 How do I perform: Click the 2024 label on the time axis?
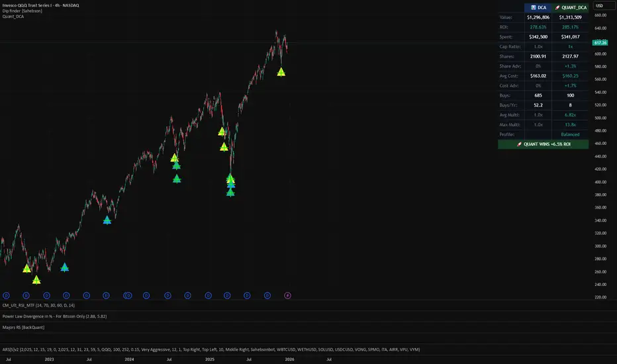tap(129, 359)
